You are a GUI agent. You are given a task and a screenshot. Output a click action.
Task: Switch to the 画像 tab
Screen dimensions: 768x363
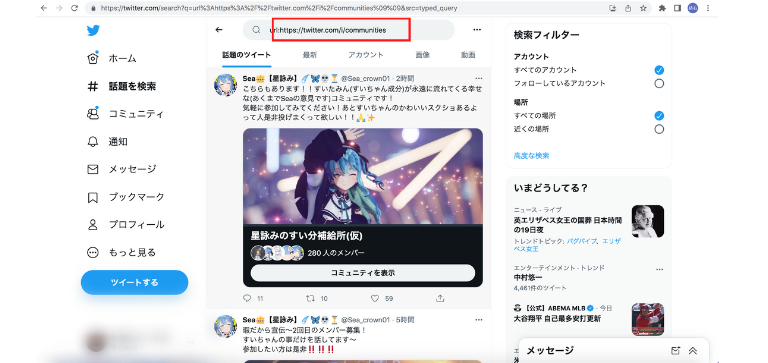pyautogui.click(x=422, y=55)
